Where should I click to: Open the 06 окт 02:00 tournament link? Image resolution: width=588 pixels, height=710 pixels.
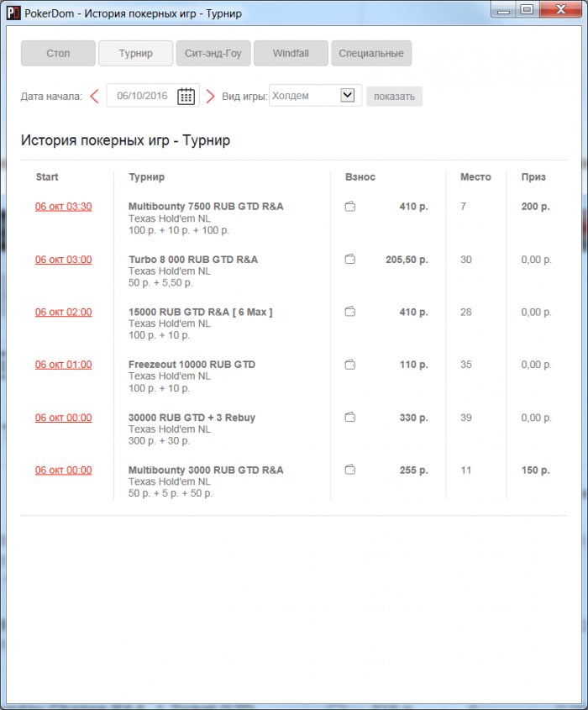click(63, 312)
